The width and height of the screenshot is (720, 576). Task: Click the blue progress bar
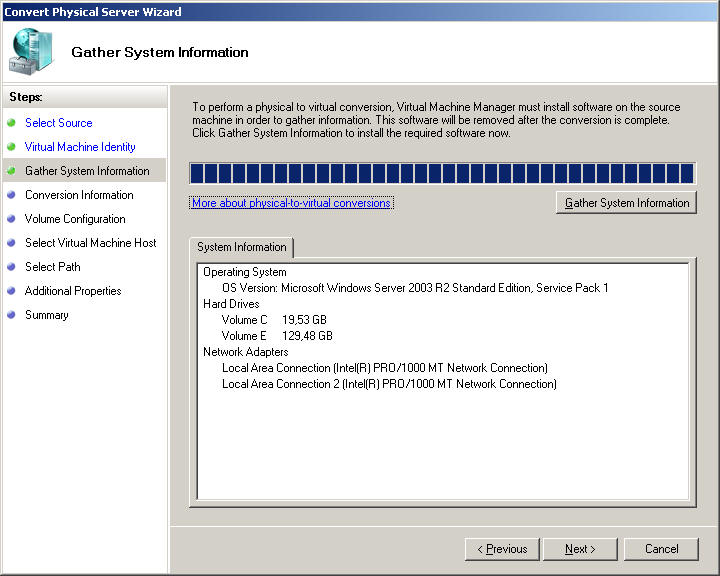pos(442,174)
